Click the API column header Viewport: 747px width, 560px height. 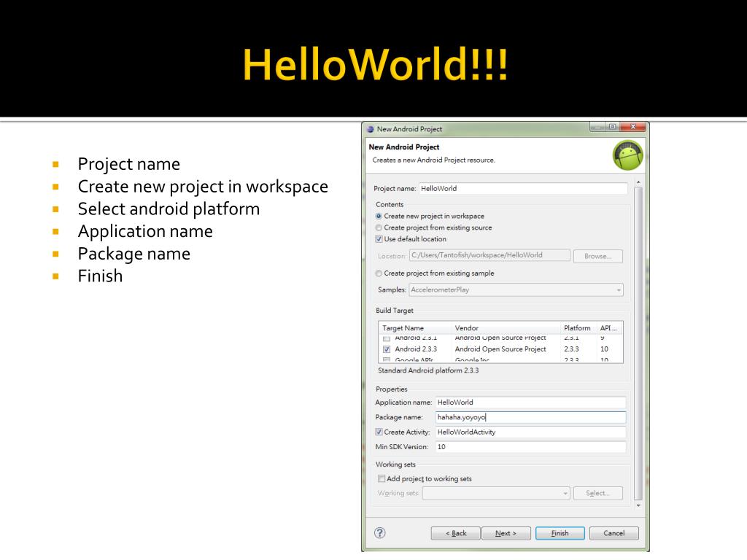610,328
